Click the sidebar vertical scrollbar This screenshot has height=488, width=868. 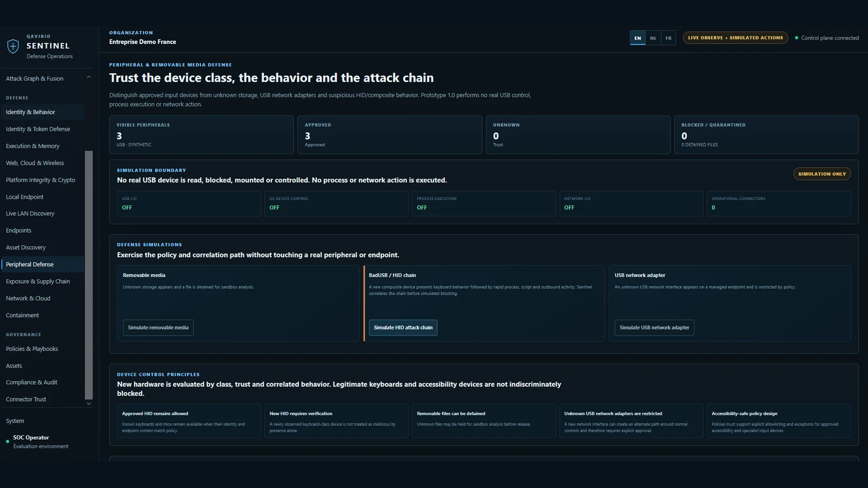click(88, 274)
